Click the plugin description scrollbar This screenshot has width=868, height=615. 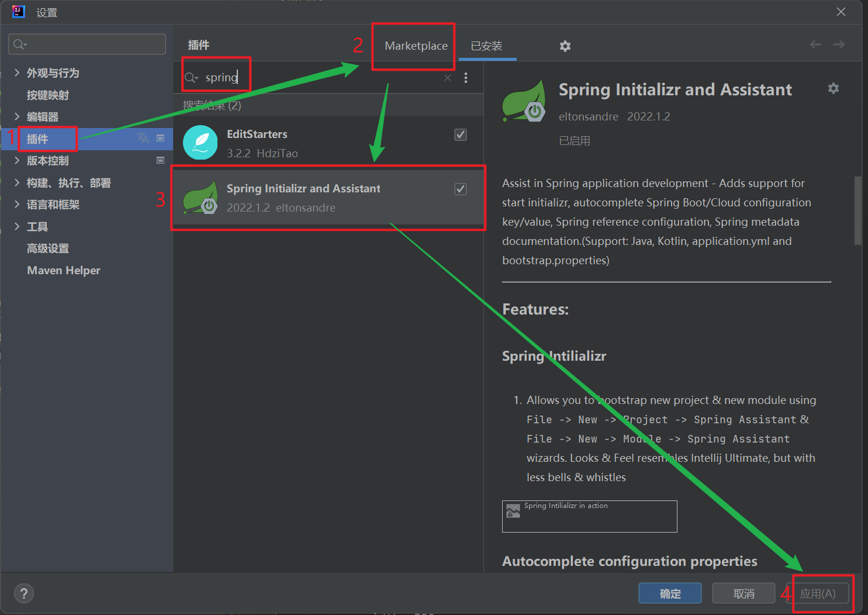tap(857, 210)
